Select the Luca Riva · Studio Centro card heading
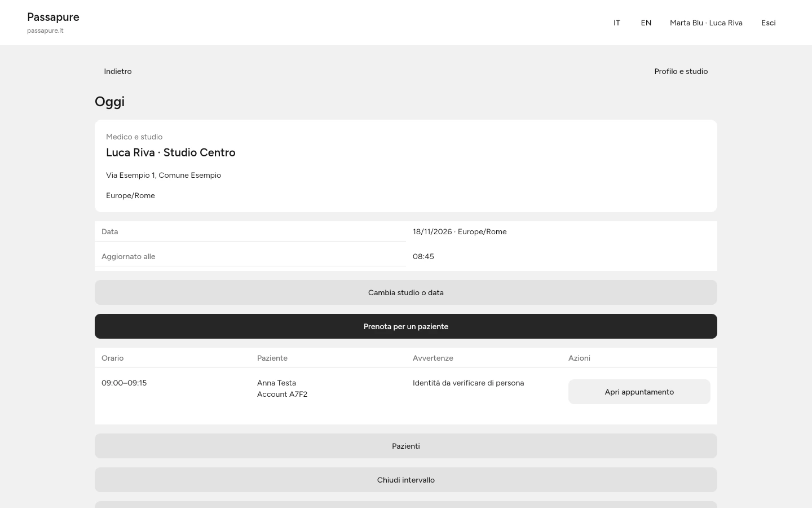The width and height of the screenshot is (812, 508). pos(171,152)
